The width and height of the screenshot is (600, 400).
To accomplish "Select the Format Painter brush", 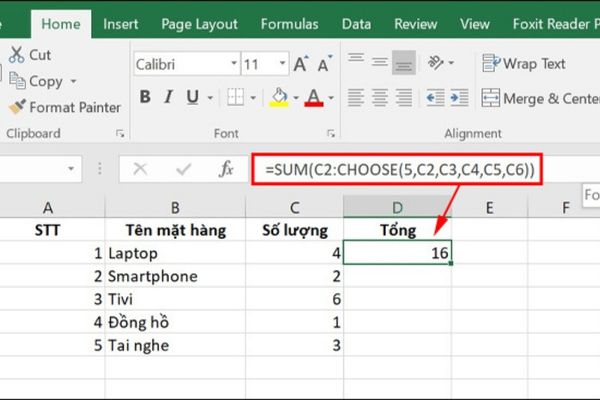I will (17, 107).
